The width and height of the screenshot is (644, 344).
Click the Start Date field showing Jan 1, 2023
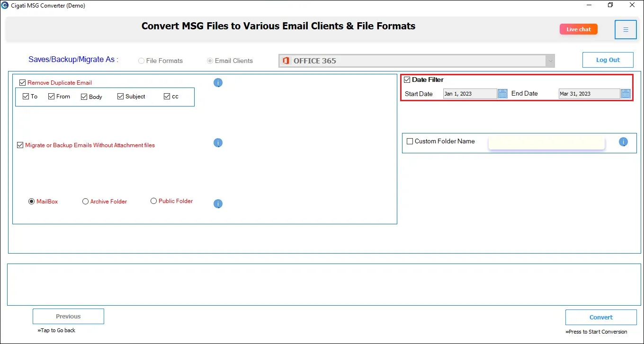pos(470,94)
